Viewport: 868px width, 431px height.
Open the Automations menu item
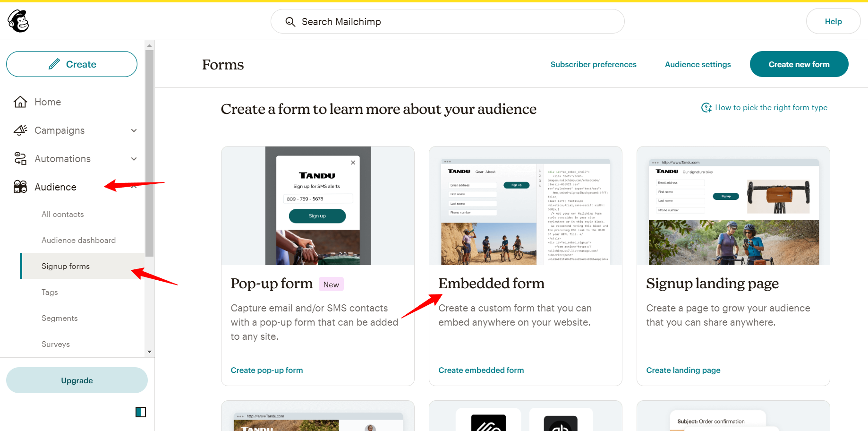(62, 159)
